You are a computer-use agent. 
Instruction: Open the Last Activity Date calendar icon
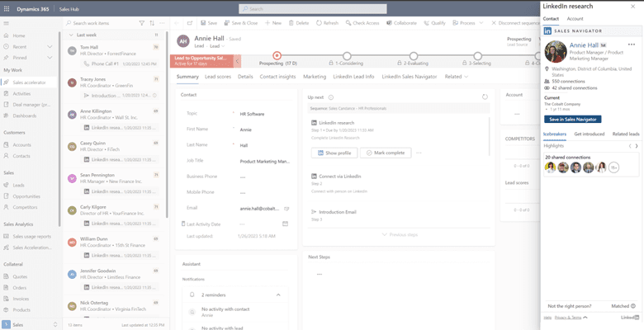pyautogui.click(x=285, y=224)
